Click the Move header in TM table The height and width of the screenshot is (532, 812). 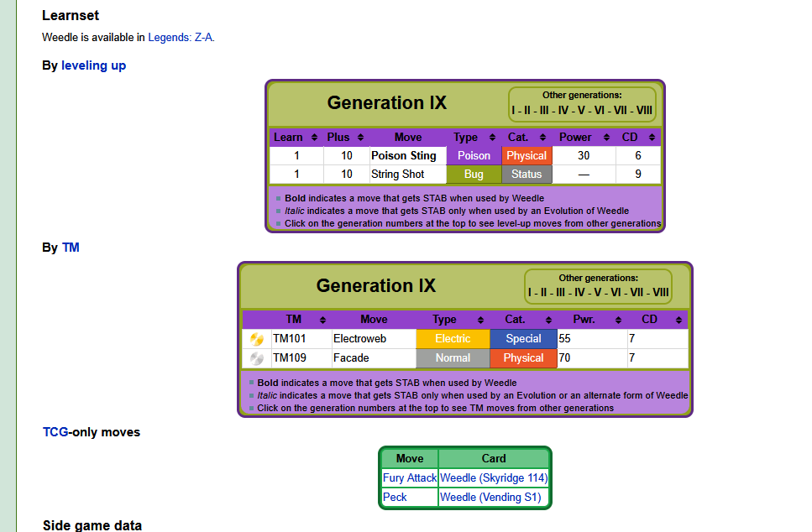[374, 320]
